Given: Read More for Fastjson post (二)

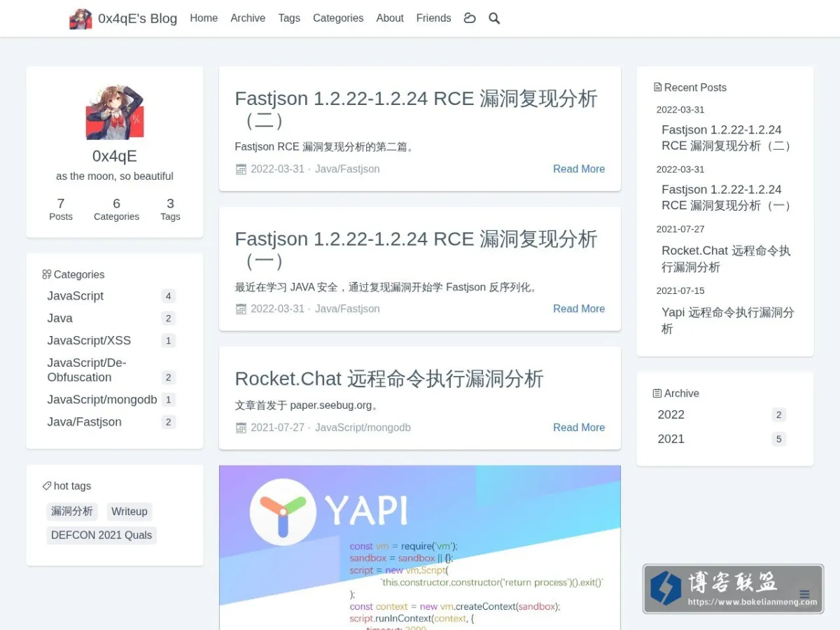Looking at the screenshot, I should pyautogui.click(x=579, y=169).
